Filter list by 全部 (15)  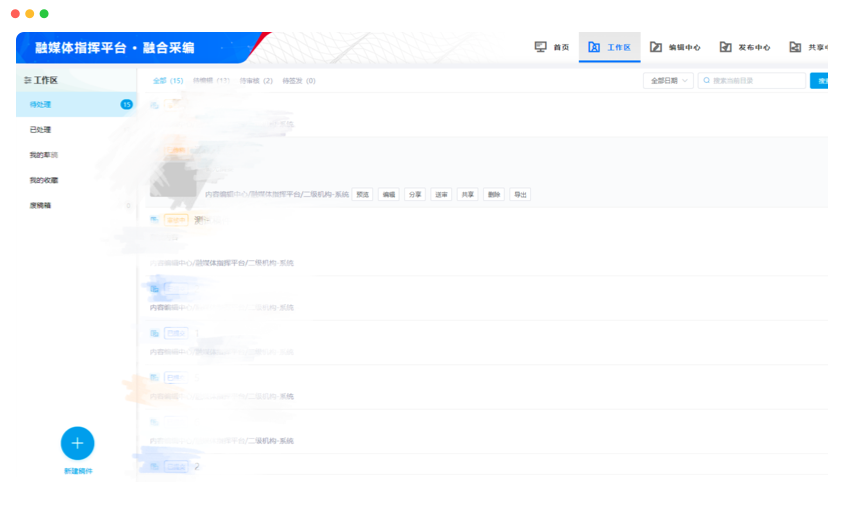click(168, 81)
